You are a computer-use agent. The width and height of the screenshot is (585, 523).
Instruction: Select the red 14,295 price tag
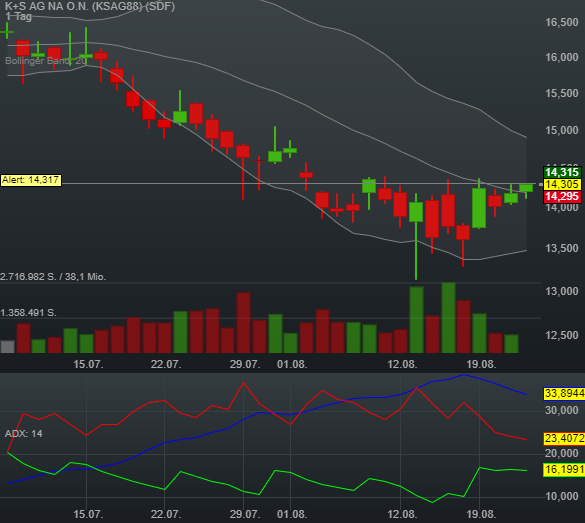click(562, 196)
